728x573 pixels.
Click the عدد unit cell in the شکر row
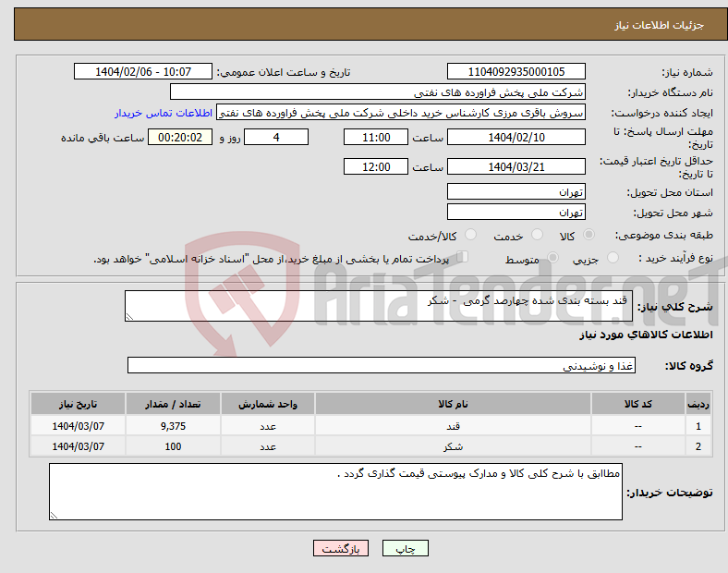pos(268,446)
